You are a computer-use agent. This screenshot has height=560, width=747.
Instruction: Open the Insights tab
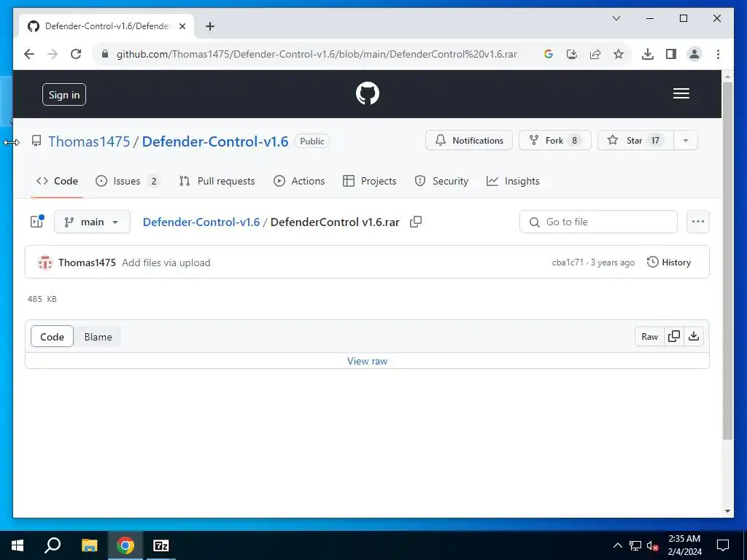tap(513, 181)
